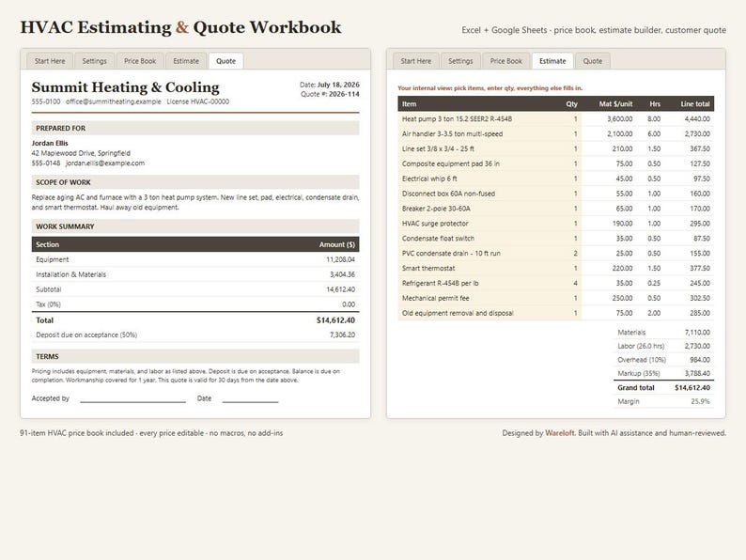Viewport: 746px width, 560px height.
Task: Go to Quote tab in right panel
Action: click(x=593, y=61)
